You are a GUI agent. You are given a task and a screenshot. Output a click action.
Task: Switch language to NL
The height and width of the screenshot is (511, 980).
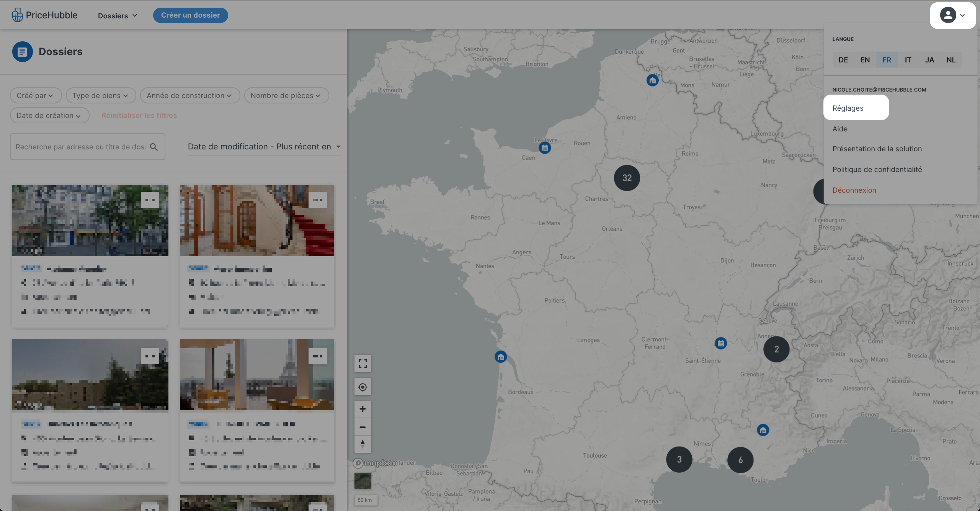(x=951, y=60)
